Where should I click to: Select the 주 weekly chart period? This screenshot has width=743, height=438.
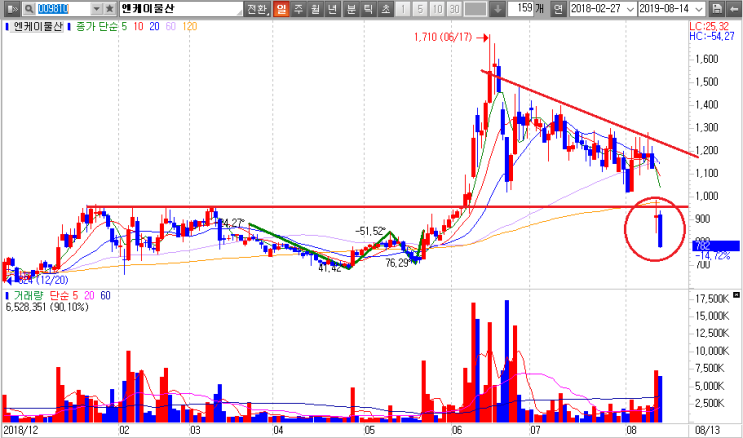298,9
